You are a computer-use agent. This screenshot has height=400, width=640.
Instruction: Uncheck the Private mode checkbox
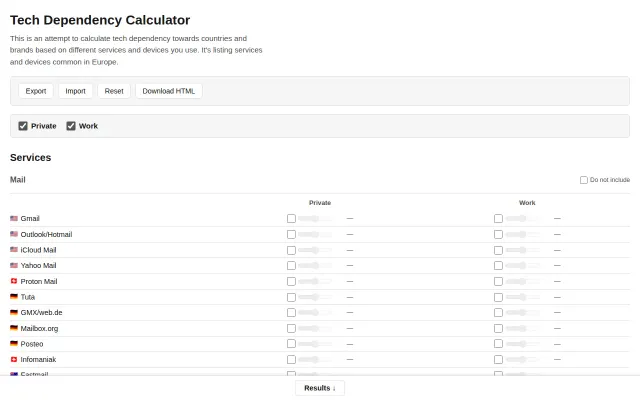tap(23, 126)
